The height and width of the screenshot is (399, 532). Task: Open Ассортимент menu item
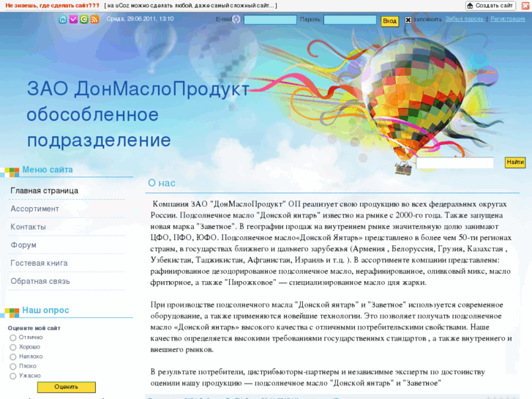coord(34,209)
